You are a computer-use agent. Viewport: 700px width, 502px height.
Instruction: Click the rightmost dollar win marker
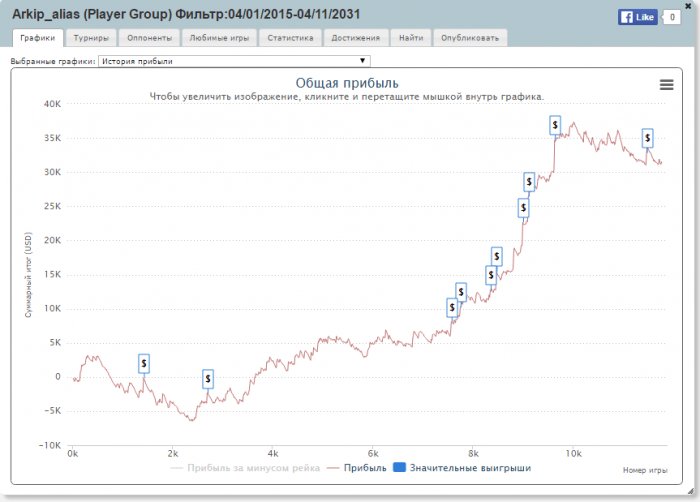(648, 138)
